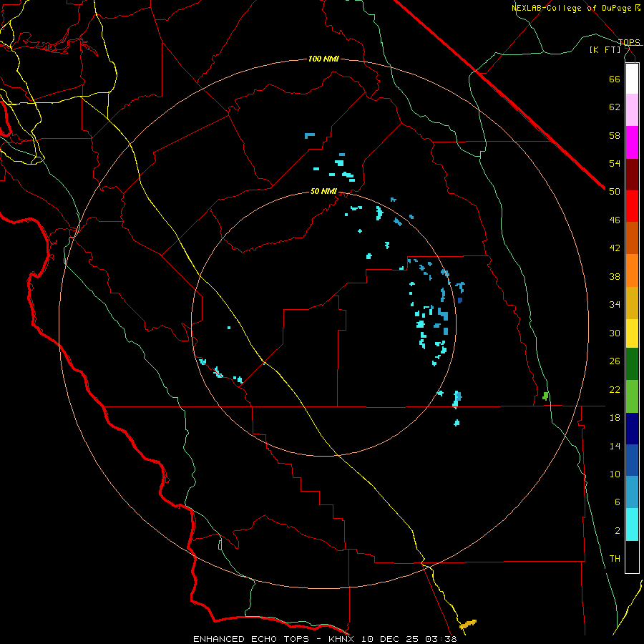The image size is (644, 644).
Task: Click the legend value '2'
Action: (x=618, y=531)
